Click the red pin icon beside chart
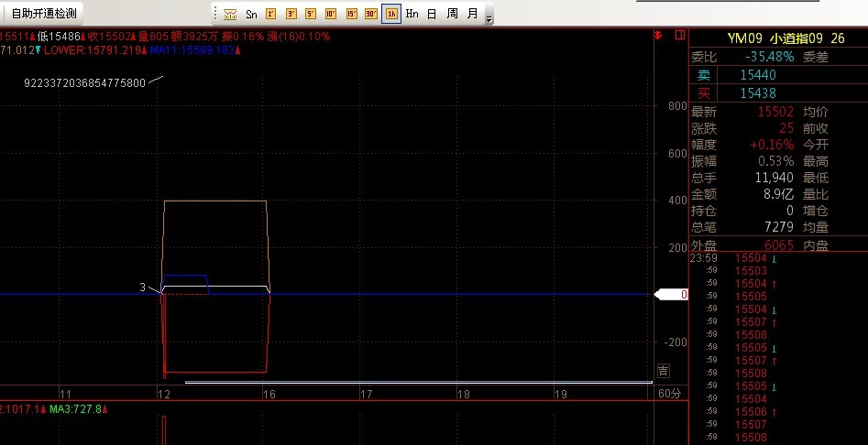The image size is (868, 445). [x=658, y=36]
